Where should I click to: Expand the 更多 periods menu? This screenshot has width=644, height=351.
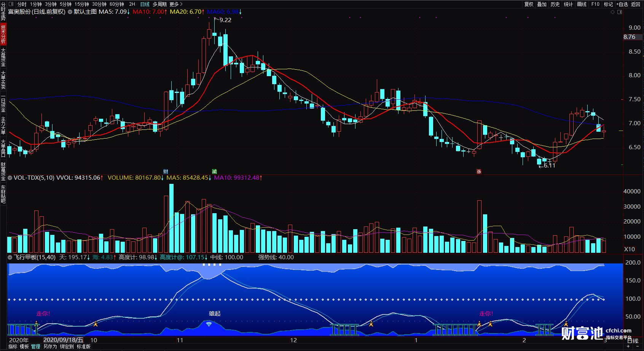176,4
